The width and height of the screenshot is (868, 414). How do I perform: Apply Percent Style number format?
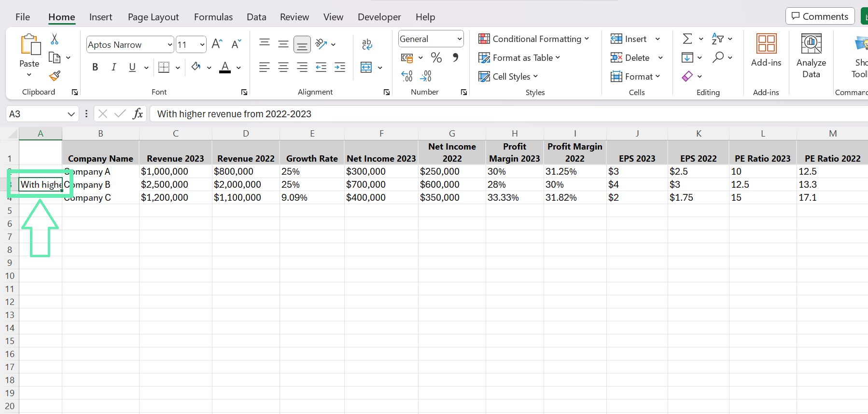click(436, 58)
